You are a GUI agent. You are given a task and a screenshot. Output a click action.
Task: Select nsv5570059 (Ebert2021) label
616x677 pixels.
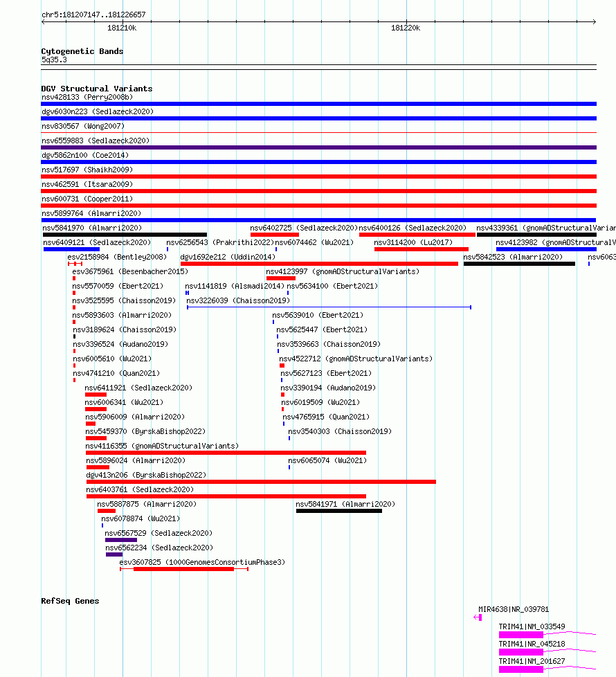118,287
